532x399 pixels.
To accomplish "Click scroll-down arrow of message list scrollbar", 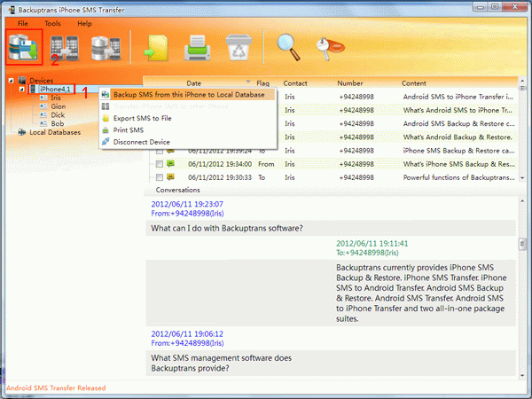I will [522, 178].
